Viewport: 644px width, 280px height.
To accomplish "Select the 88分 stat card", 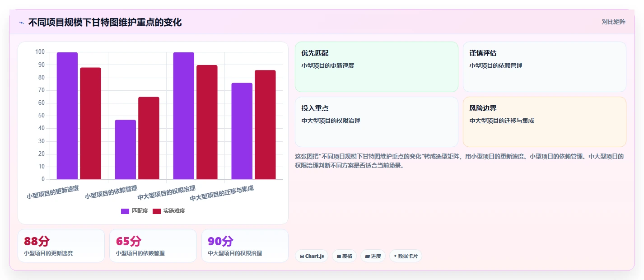I will [61, 246].
